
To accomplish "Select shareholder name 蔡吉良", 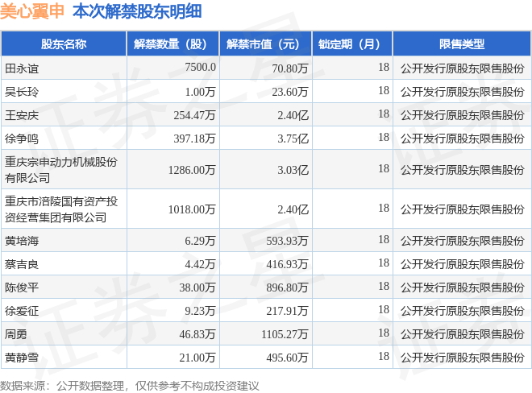I will (22, 264).
